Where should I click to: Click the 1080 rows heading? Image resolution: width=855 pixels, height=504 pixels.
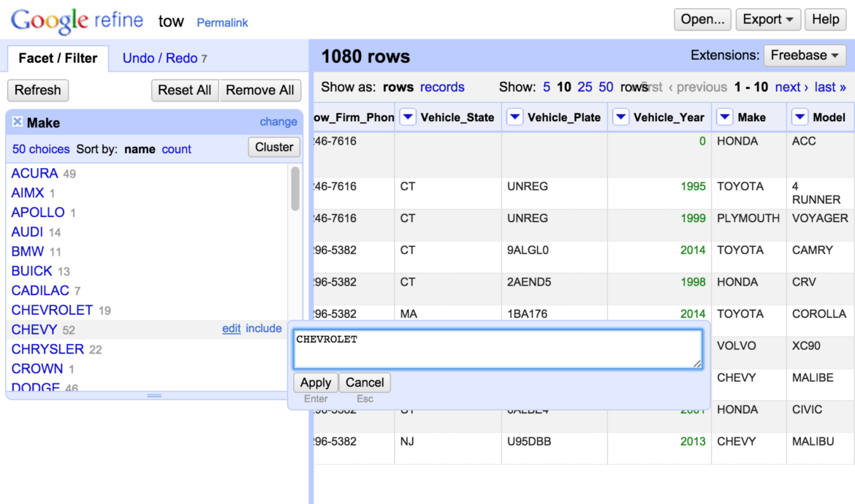(365, 56)
